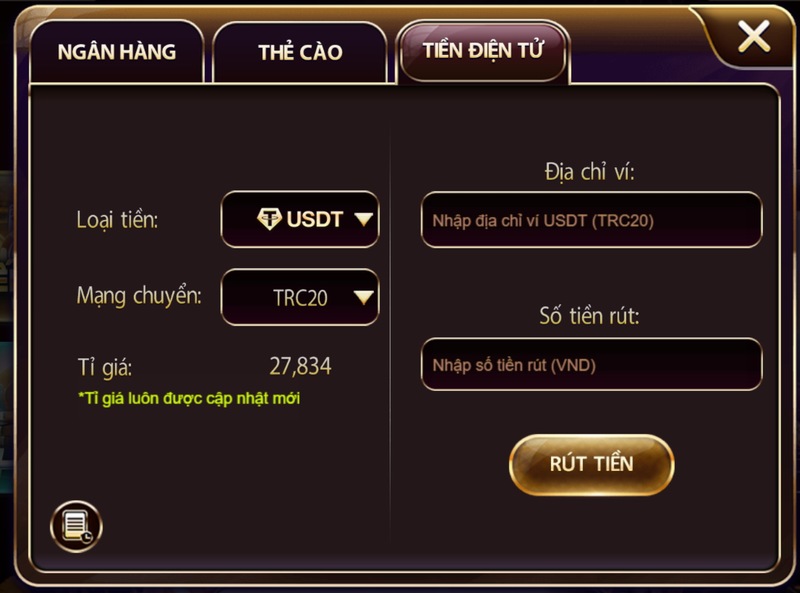Viewport: 800px width, 593px height.
Task: Switch to the THẺ CÀO tab
Action: click(300, 52)
